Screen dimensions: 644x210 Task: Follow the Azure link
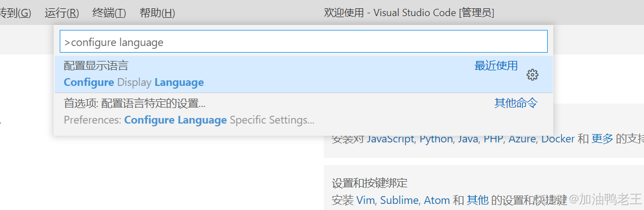pyautogui.click(x=522, y=139)
